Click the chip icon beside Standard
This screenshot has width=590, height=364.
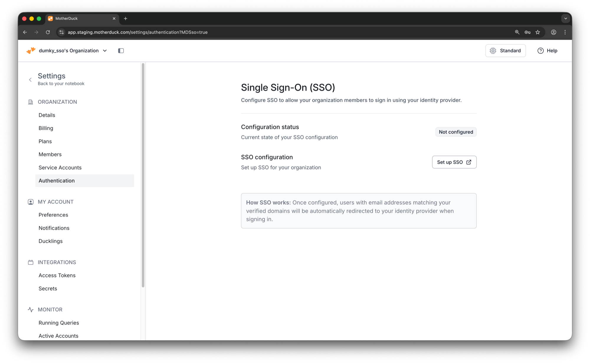click(493, 50)
